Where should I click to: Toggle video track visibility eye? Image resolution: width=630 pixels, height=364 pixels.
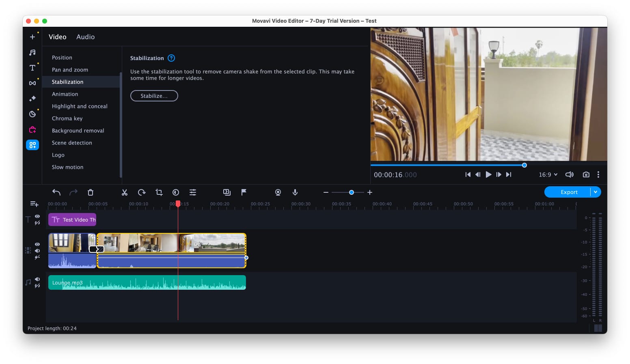tap(37, 244)
